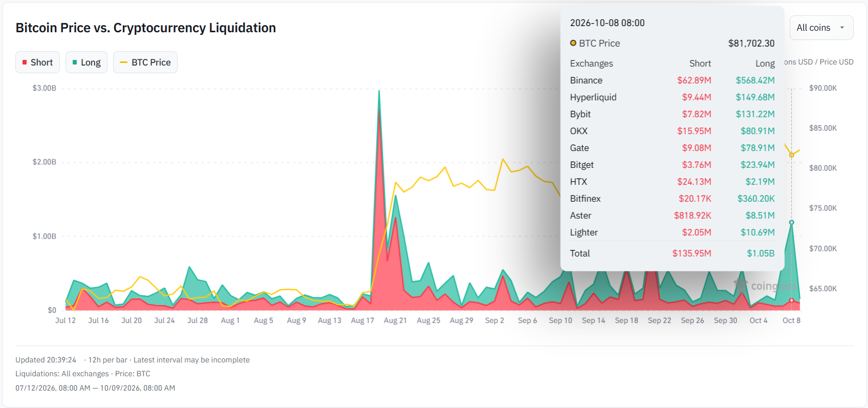Select the tooltip timestamp 2026-10-08 08:00

[x=607, y=23]
